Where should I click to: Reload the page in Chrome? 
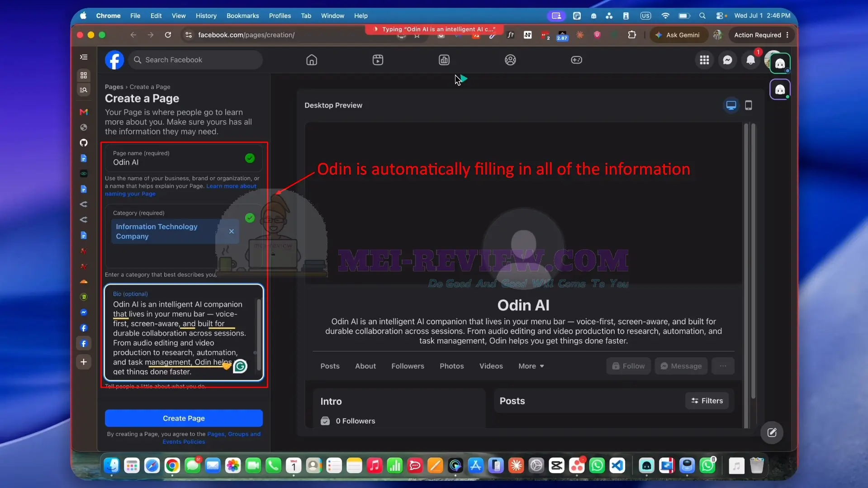[x=168, y=35]
